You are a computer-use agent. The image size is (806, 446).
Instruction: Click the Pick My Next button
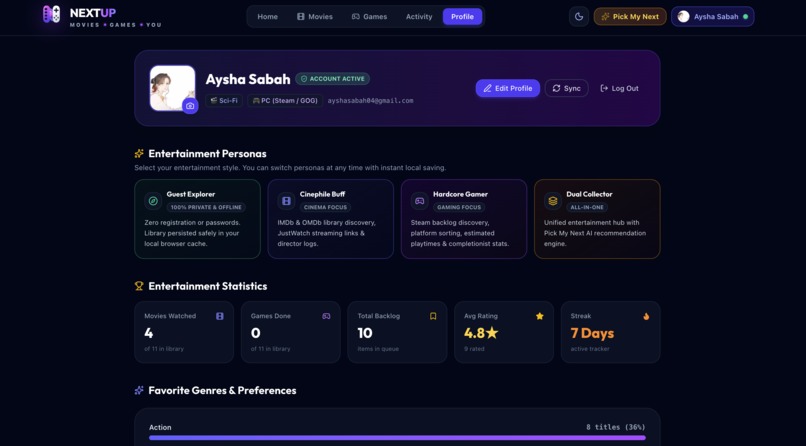click(630, 16)
